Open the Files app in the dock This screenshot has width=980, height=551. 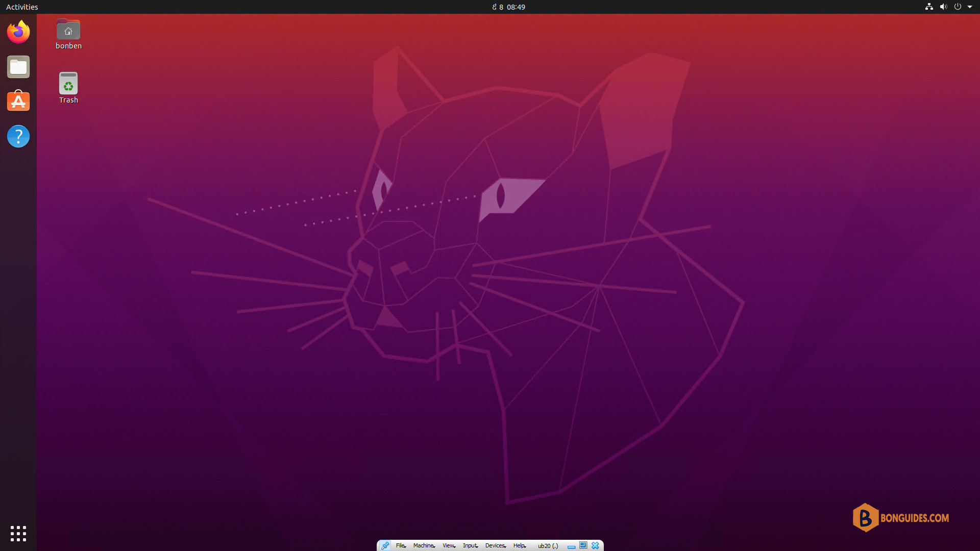18,67
